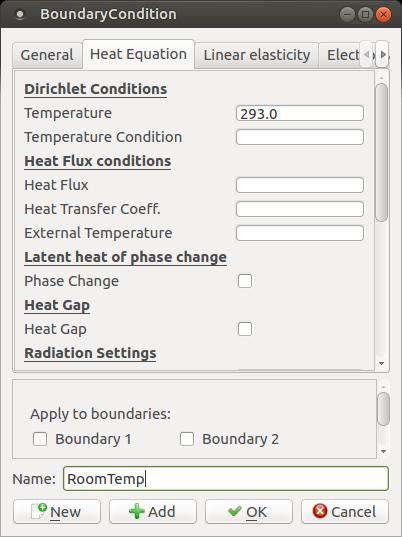This screenshot has width=402, height=537.
Task: Click the Temperature field showing 293.0
Action: pyautogui.click(x=300, y=113)
